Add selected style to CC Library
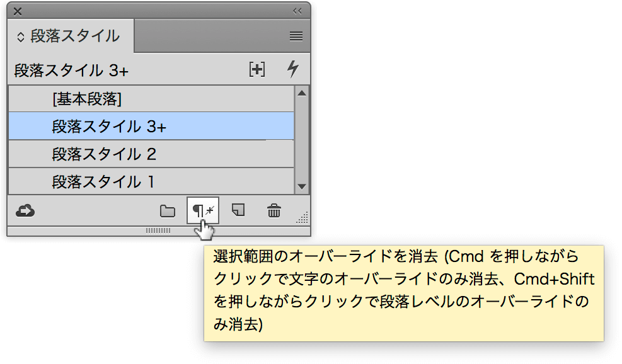 click(x=25, y=210)
